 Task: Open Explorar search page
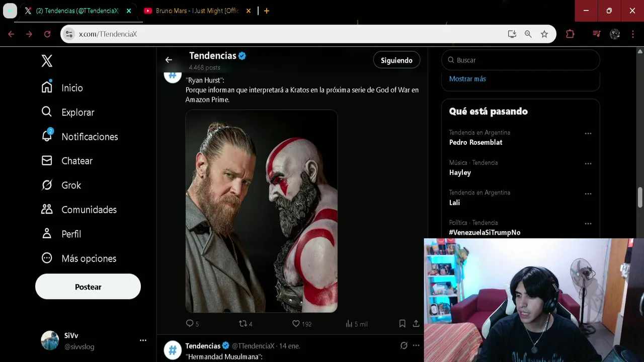point(67,112)
